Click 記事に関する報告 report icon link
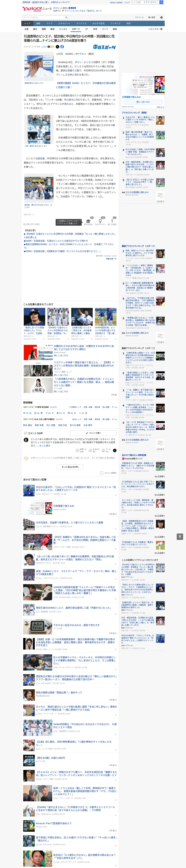186x868 pixels. [32, 224]
